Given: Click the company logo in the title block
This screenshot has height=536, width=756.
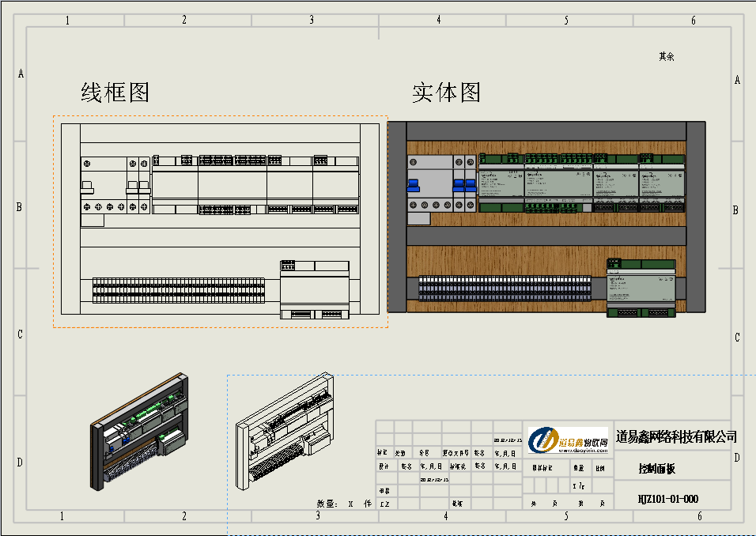Looking at the screenshot, I should pyautogui.click(x=567, y=441).
